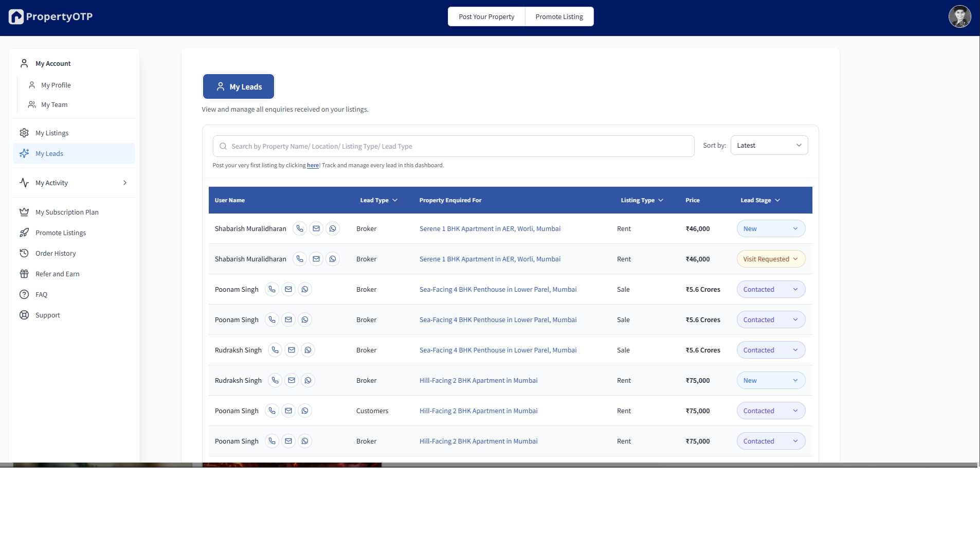Click the email icon for first Shabarish Muralidharan row
The image size is (980, 549).
coord(316,228)
